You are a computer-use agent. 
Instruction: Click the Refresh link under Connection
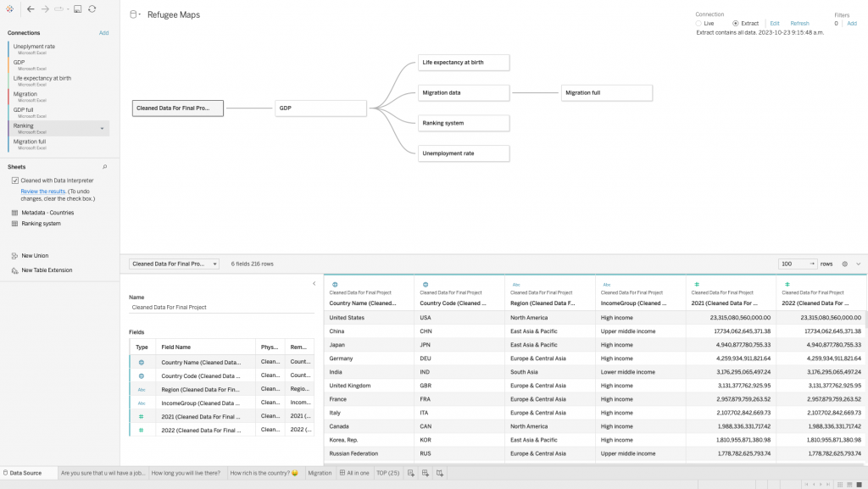point(800,23)
